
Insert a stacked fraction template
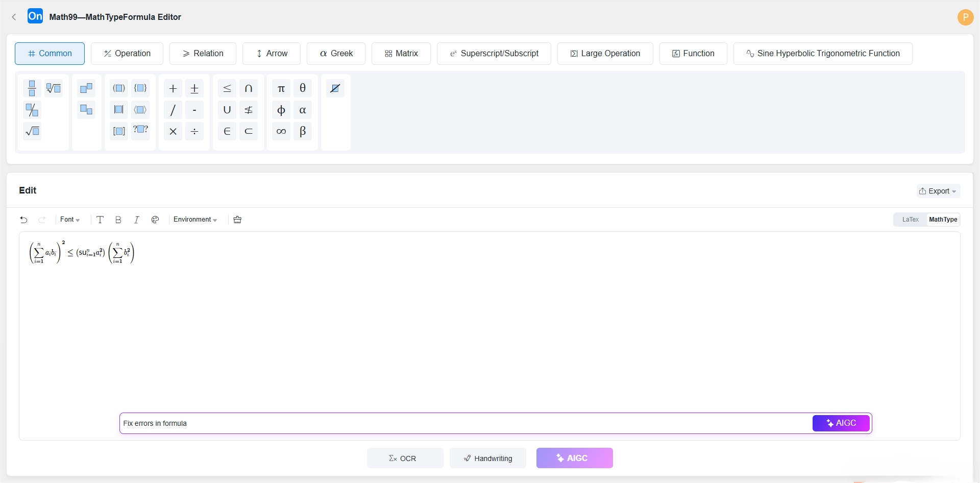(x=32, y=88)
